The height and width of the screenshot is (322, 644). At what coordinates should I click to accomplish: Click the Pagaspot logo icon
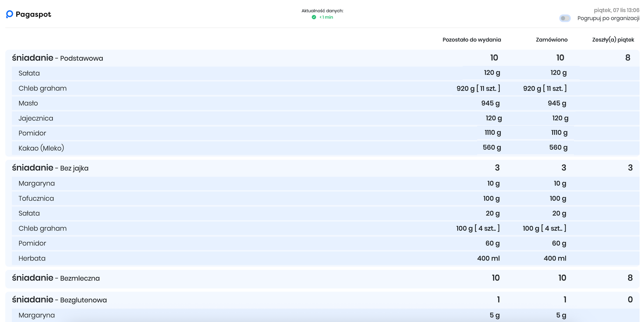pos(10,14)
